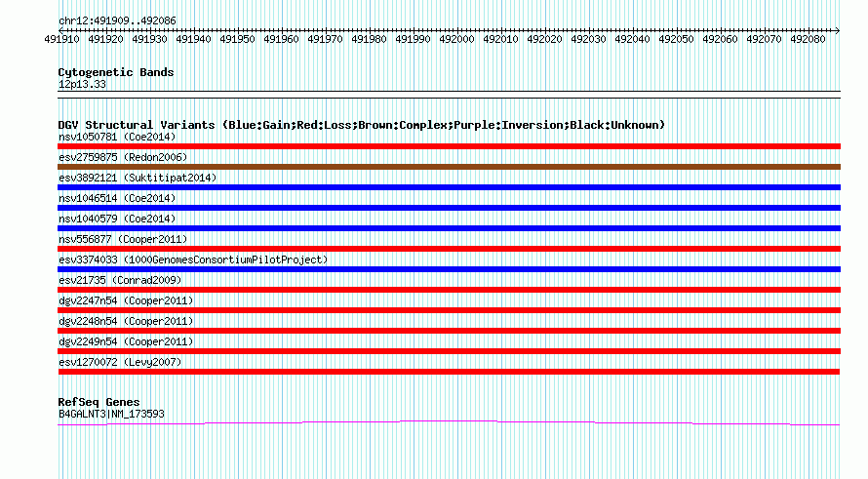
Task: Click the 491970 ruler coordinate
Action: (x=325, y=39)
